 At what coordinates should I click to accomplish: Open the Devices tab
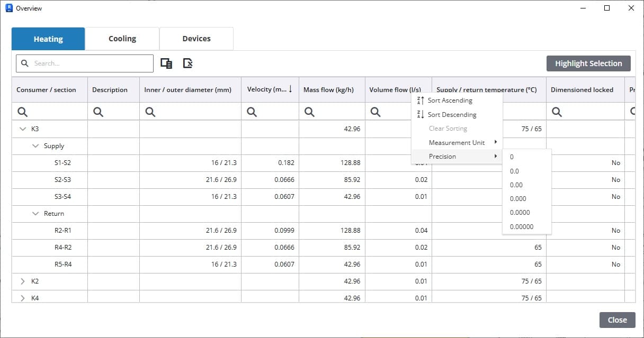(196, 39)
